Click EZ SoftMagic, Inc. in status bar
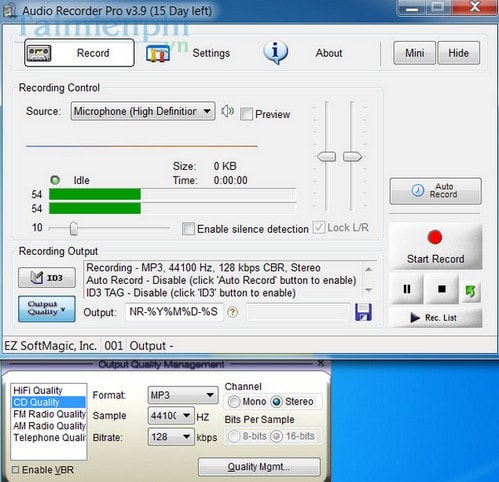499x482 pixels. (x=50, y=346)
